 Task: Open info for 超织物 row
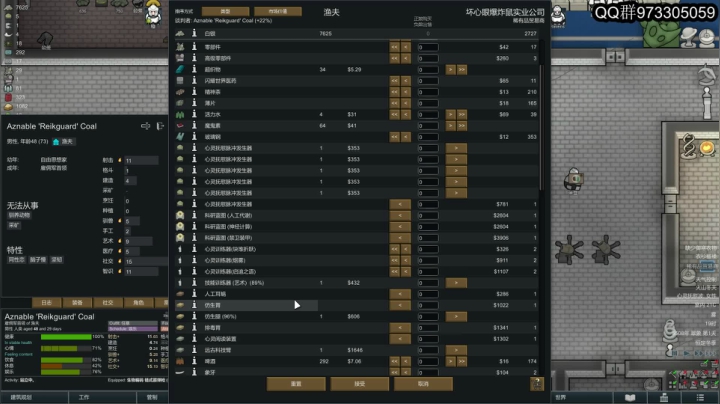(x=194, y=69)
